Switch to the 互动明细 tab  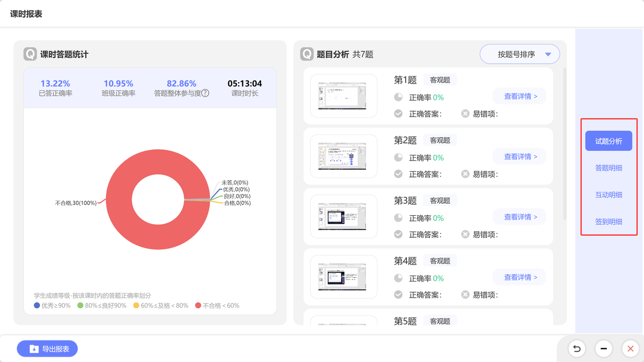[x=609, y=195]
